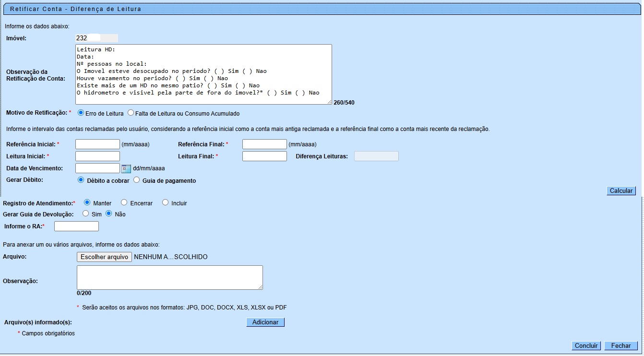Click the Diferença Leituras disabled field
The height and width of the screenshot is (356, 644).
click(x=376, y=156)
